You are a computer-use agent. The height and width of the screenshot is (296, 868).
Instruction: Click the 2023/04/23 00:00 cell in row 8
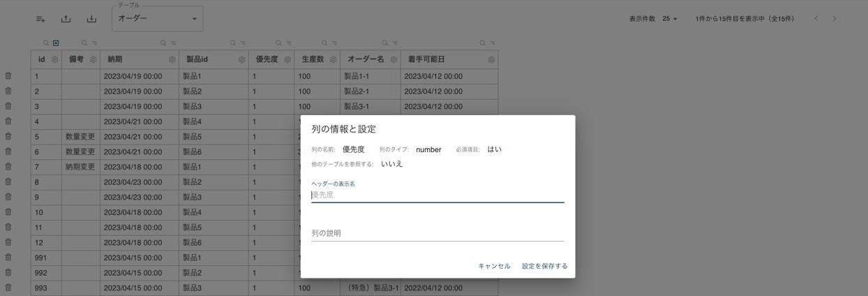tap(140, 182)
